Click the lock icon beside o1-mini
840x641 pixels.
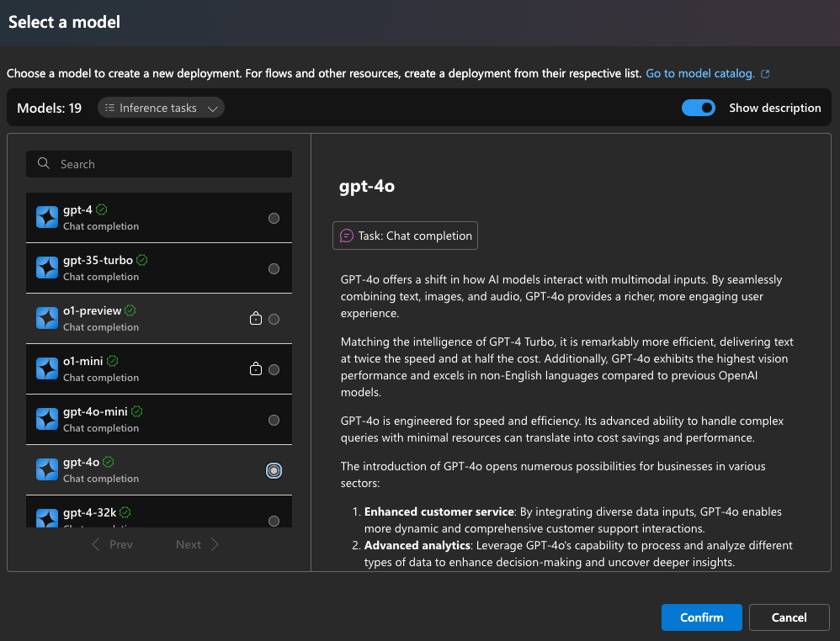(x=256, y=369)
